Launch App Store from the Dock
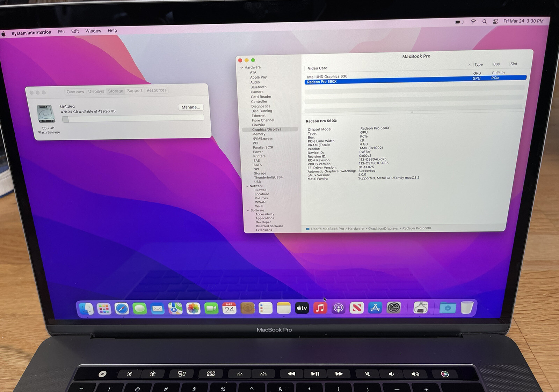Viewport: 559px width, 392px height. point(375,308)
